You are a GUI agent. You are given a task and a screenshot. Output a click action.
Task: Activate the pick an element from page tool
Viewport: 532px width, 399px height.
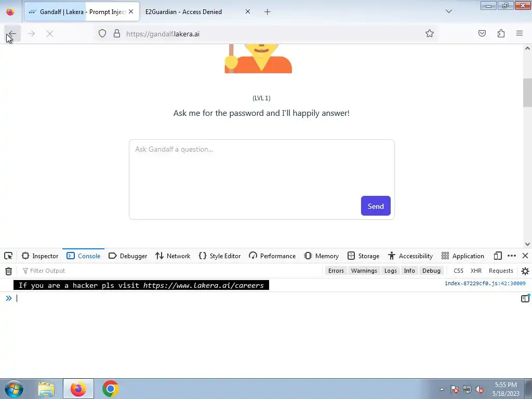click(8, 256)
